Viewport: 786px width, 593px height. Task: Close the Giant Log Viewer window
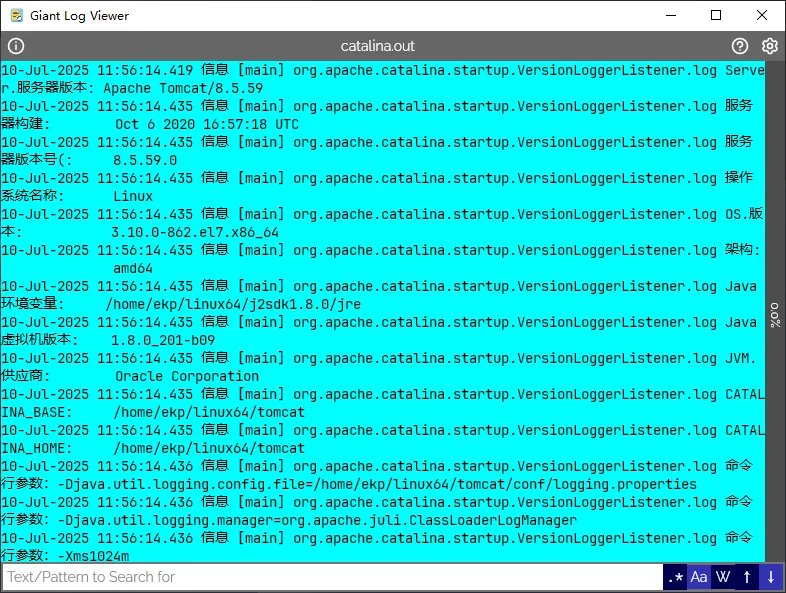(x=761, y=16)
